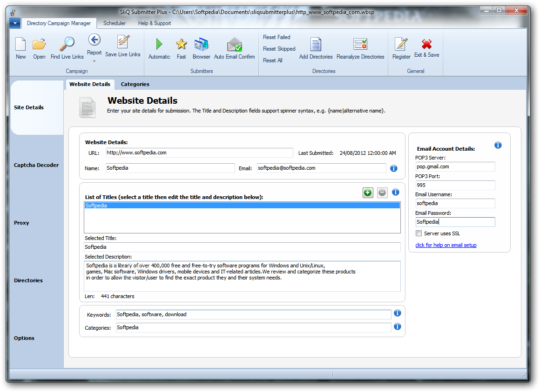Open the Captcha Decoder section
The width and height of the screenshot is (540, 392).
click(36, 165)
